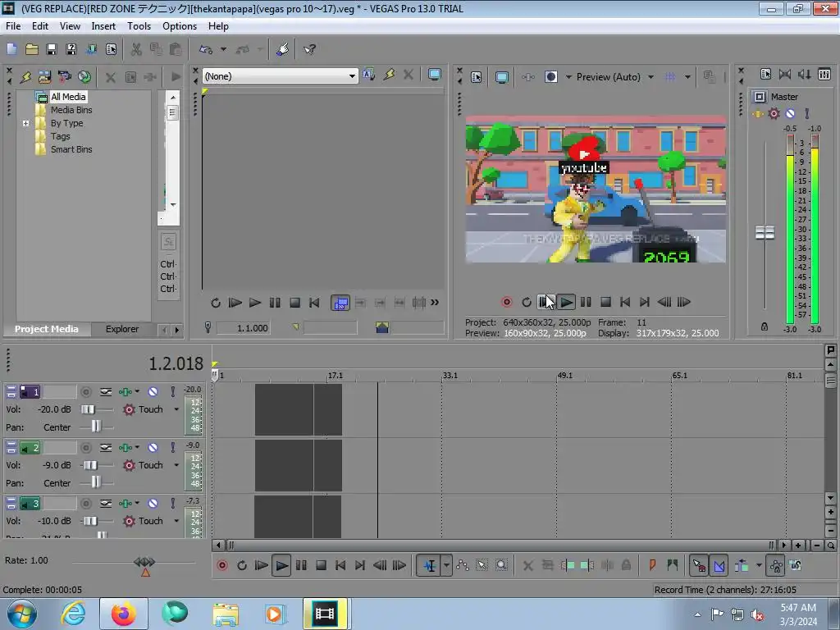Click the 17.1 ruler mark on the timeline

pyautogui.click(x=336, y=376)
